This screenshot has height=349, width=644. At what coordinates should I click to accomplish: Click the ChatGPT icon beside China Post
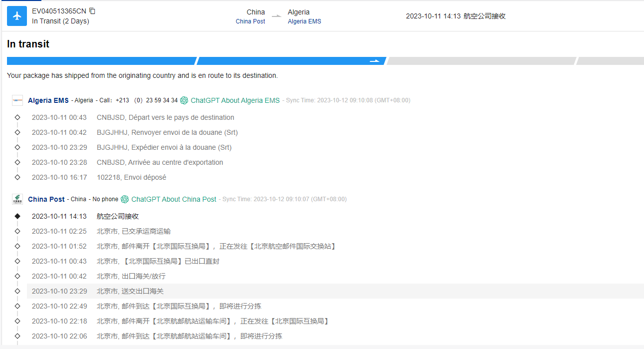(x=125, y=199)
